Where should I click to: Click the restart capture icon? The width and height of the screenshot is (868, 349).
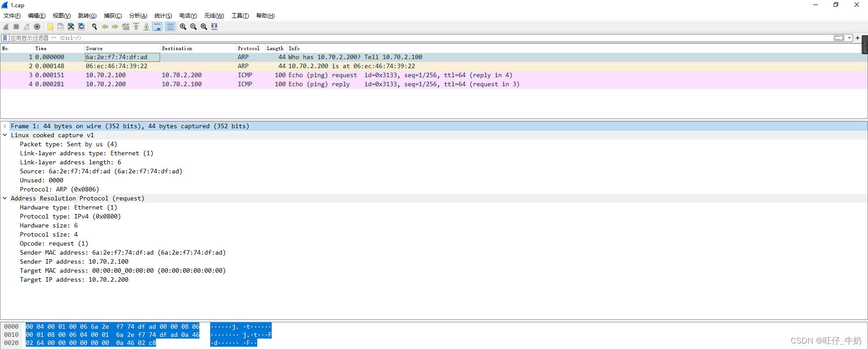(27, 27)
